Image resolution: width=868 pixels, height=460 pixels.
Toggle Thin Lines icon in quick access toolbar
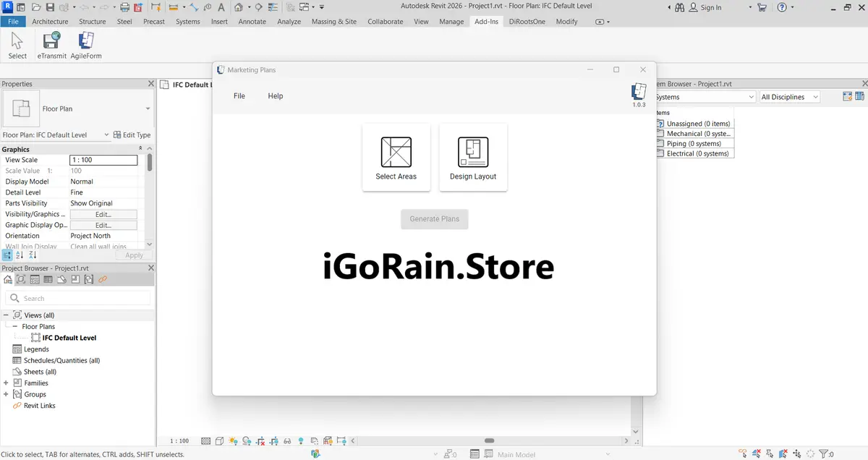tap(273, 7)
